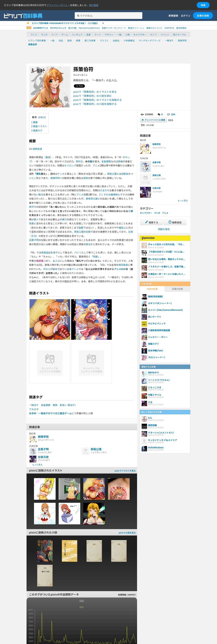
Task: Open trending topic 葬送のフリーレン
Action: tap(136, 28)
